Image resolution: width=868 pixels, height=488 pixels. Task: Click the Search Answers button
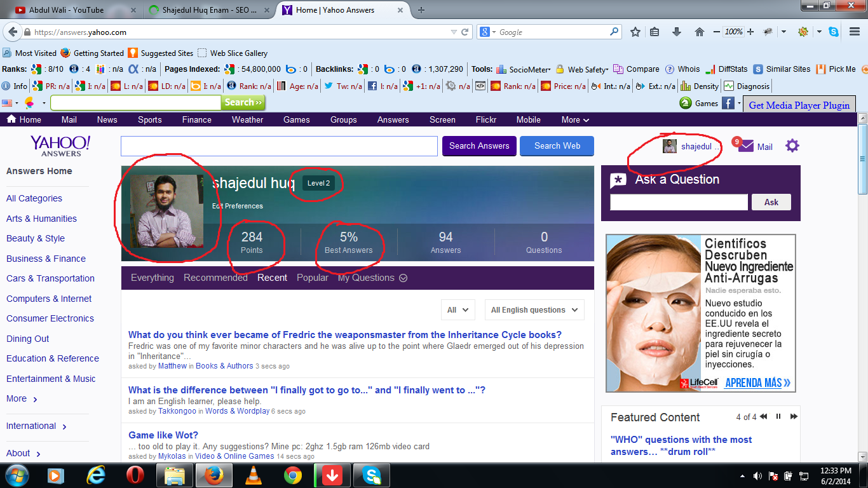[x=479, y=146]
